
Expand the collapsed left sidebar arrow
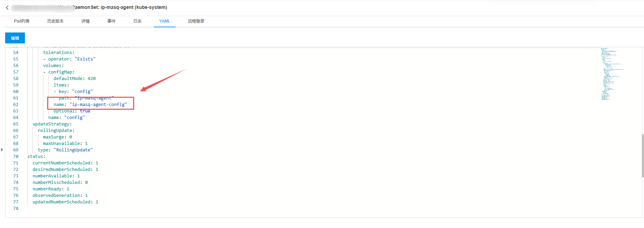point(2,150)
